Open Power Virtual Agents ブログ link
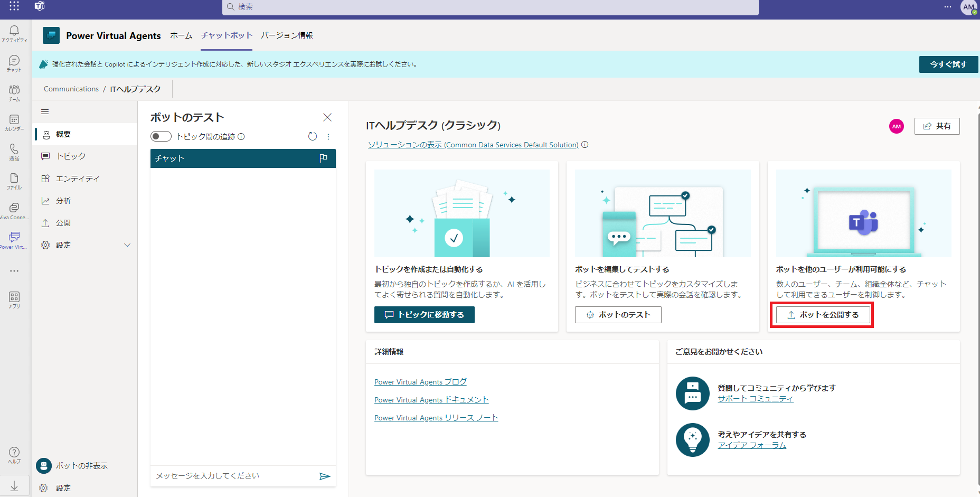980x497 pixels. click(420, 382)
